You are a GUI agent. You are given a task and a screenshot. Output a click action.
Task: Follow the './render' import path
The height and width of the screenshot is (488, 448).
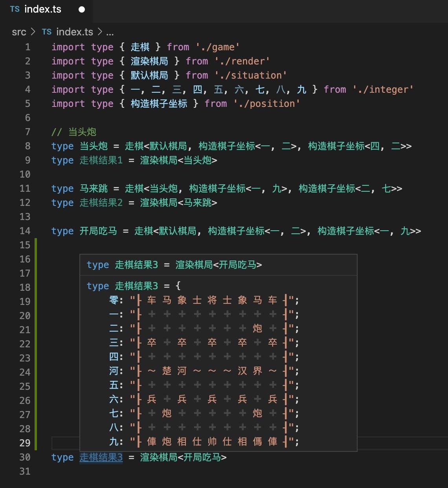[242, 61]
